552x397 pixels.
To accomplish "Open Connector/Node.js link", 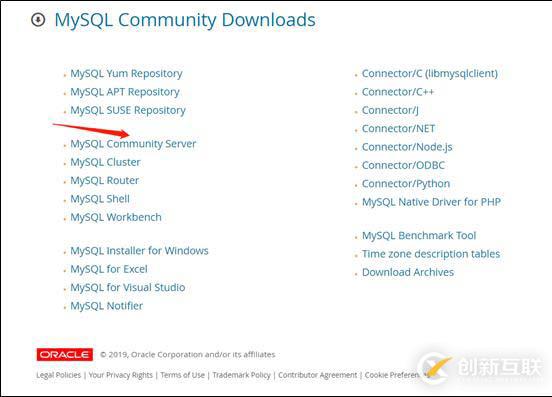I will (x=407, y=147).
